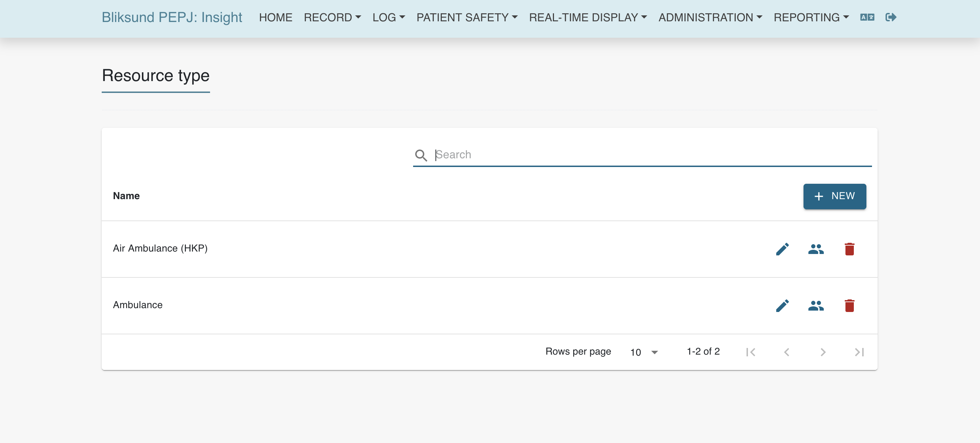Open Bliksund PEPJ: Insight brand link
Image resolution: width=980 pixels, height=443 pixels.
(172, 17)
